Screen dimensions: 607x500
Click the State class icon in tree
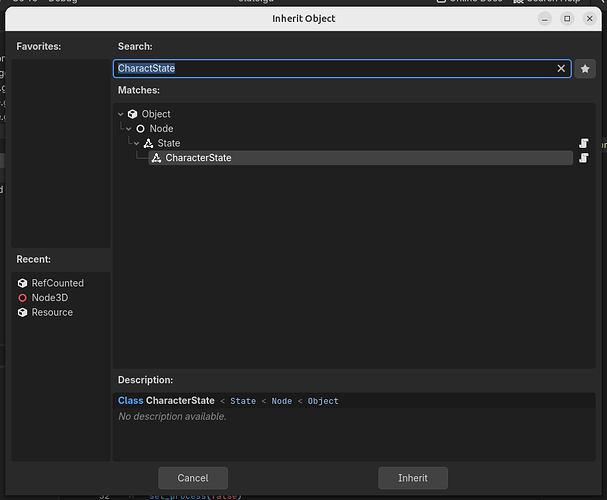148,144
